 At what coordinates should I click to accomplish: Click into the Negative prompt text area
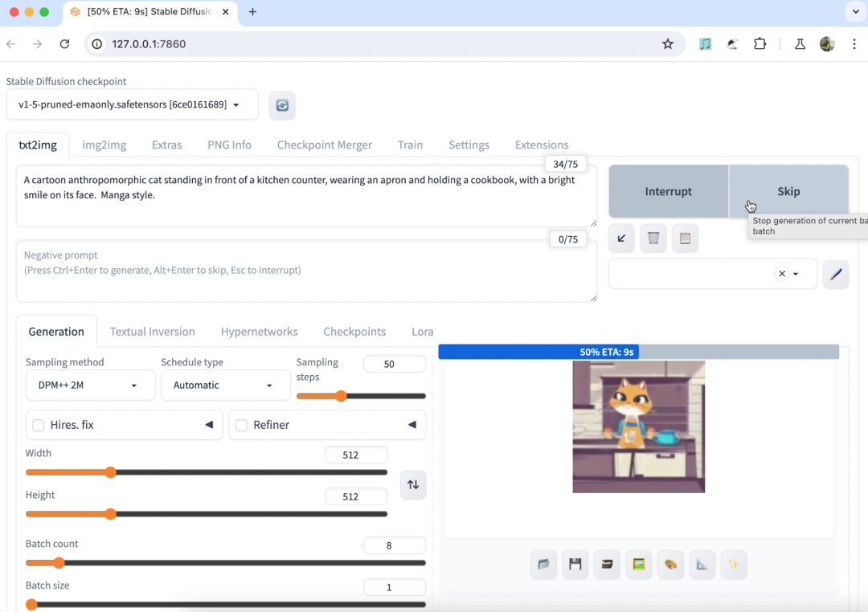click(x=307, y=271)
